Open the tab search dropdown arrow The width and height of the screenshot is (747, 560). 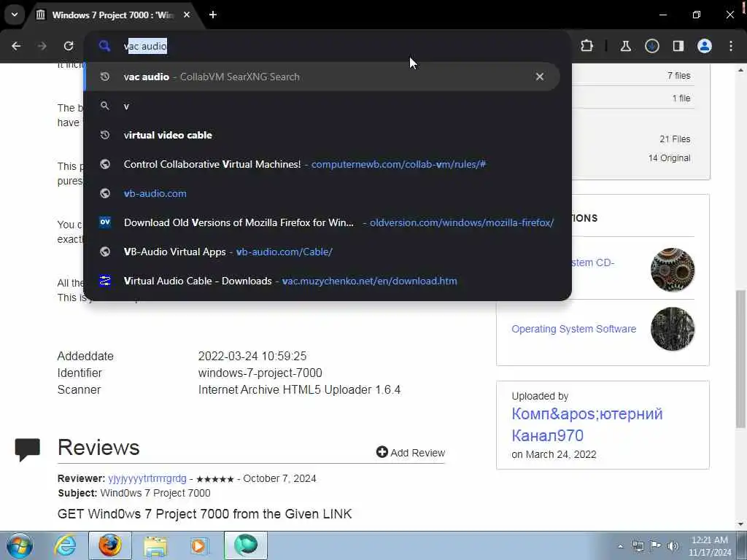point(15,15)
